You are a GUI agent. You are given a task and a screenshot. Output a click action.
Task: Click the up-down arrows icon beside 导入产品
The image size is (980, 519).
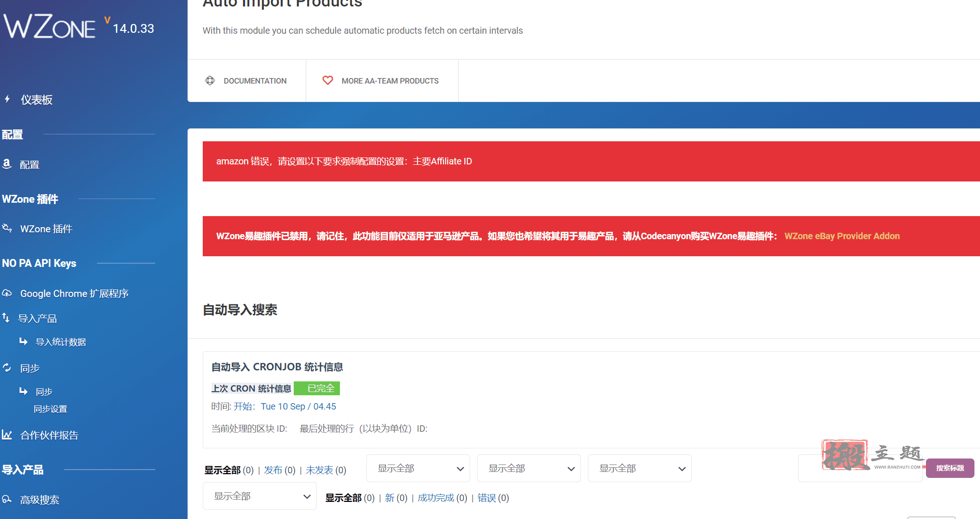(x=6, y=318)
